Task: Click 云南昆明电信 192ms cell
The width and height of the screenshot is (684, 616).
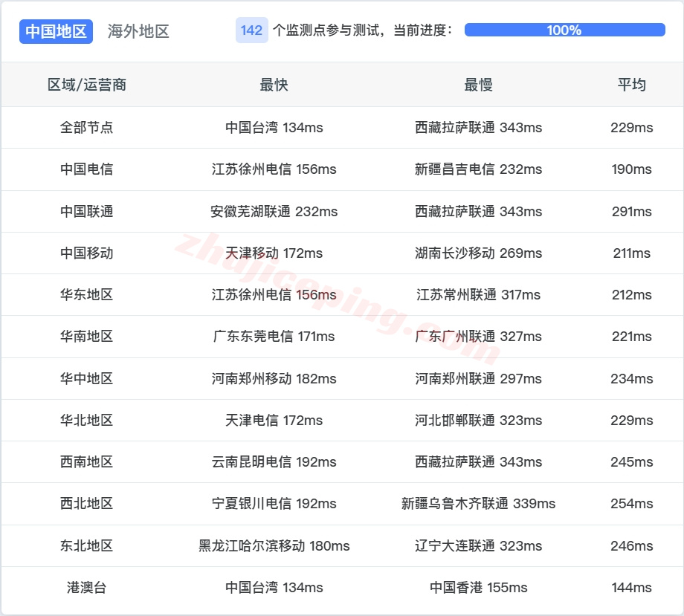Action: [x=274, y=461]
